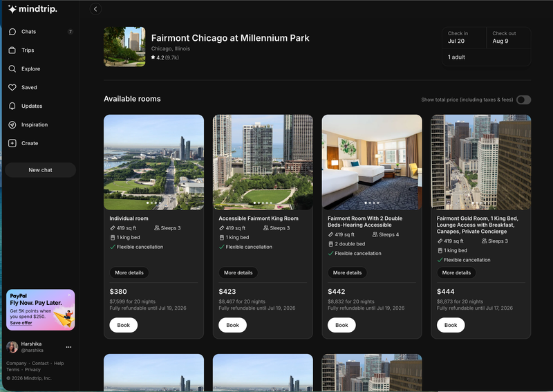Screen dimensions: 553x392
Task: Click Individual room square footage ruler icon
Action: pyautogui.click(x=113, y=228)
